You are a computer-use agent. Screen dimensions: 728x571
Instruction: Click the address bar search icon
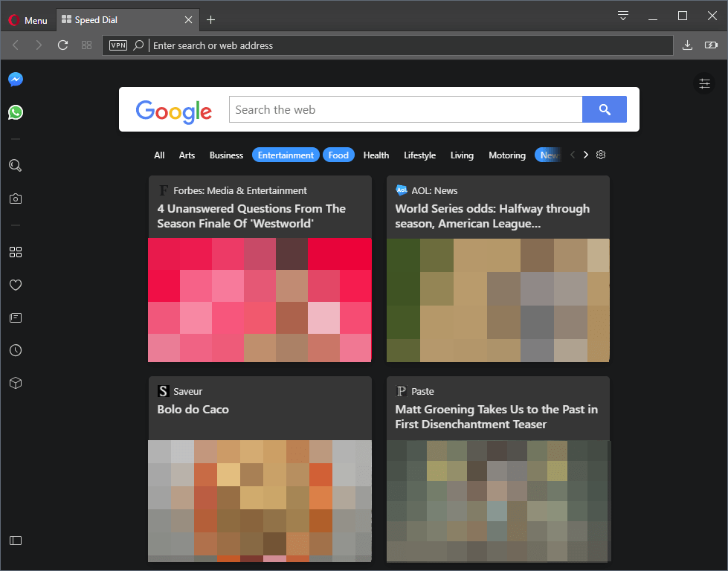[138, 45]
